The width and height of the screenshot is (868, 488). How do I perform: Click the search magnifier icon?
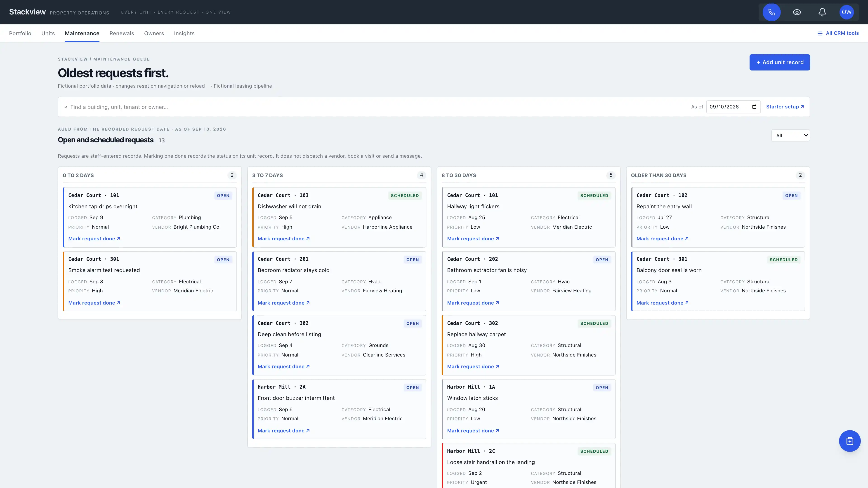click(65, 107)
